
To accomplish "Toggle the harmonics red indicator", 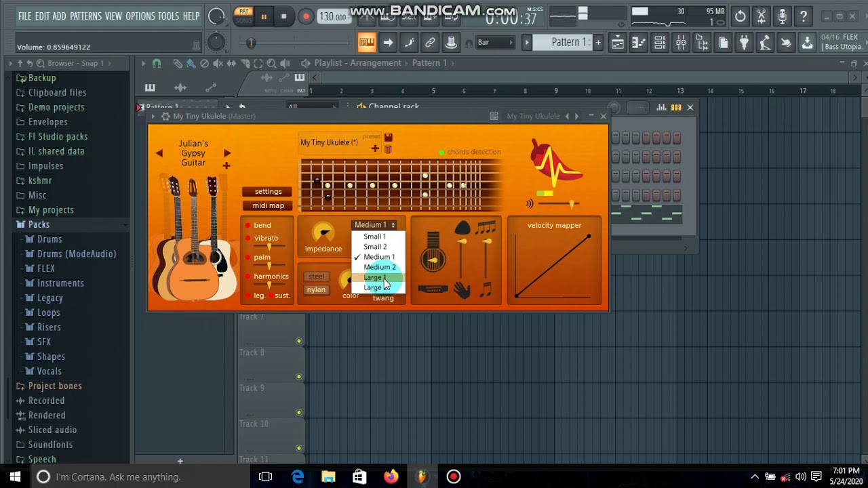I will click(248, 277).
